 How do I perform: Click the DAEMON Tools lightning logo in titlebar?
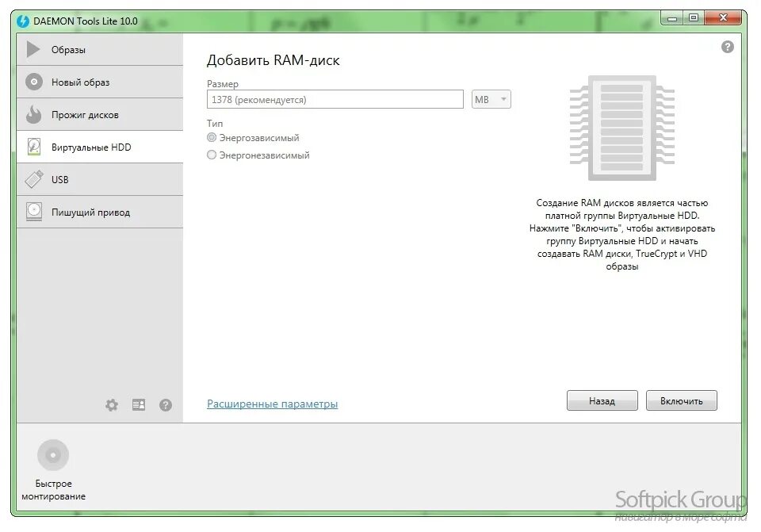pos(23,21)
